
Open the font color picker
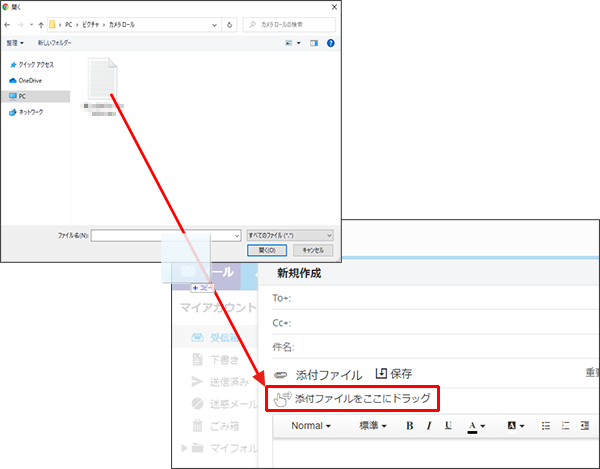tap(476, 426)
